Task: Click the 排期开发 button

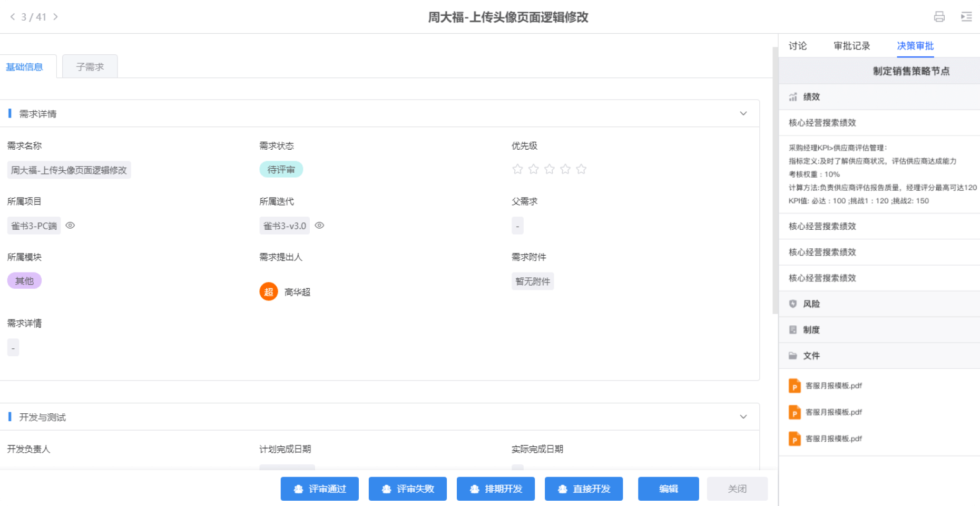Action: coord(496,489)
